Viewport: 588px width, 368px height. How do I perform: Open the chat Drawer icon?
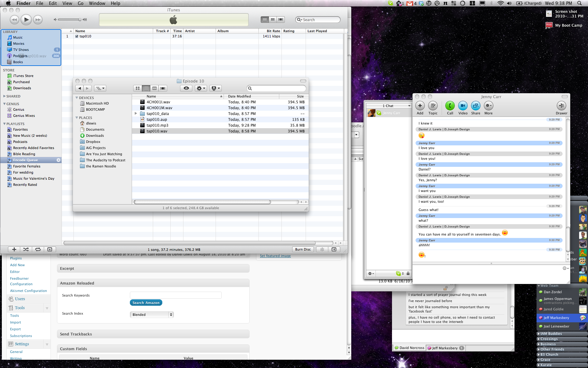[561, 106]
